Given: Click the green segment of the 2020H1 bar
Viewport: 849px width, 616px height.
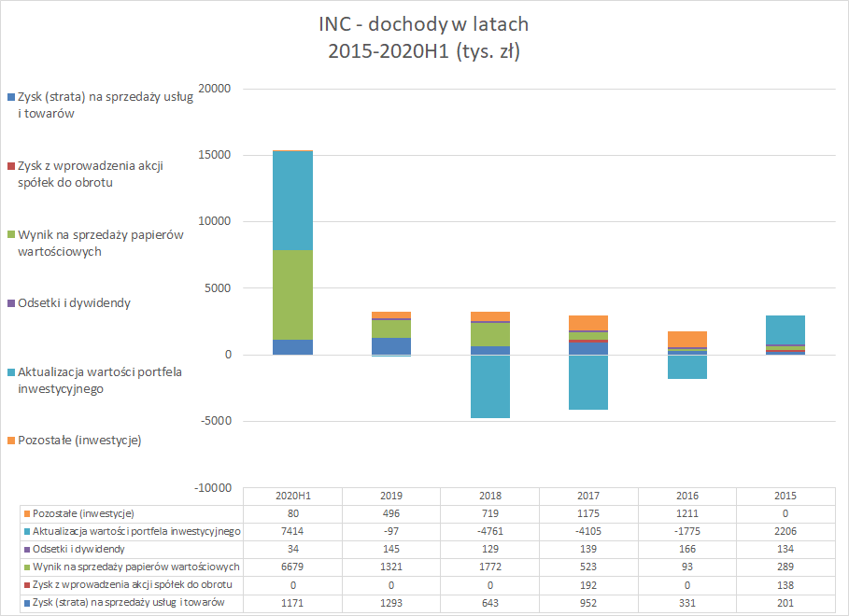Looking at the screenshot, I should [292, 295].
